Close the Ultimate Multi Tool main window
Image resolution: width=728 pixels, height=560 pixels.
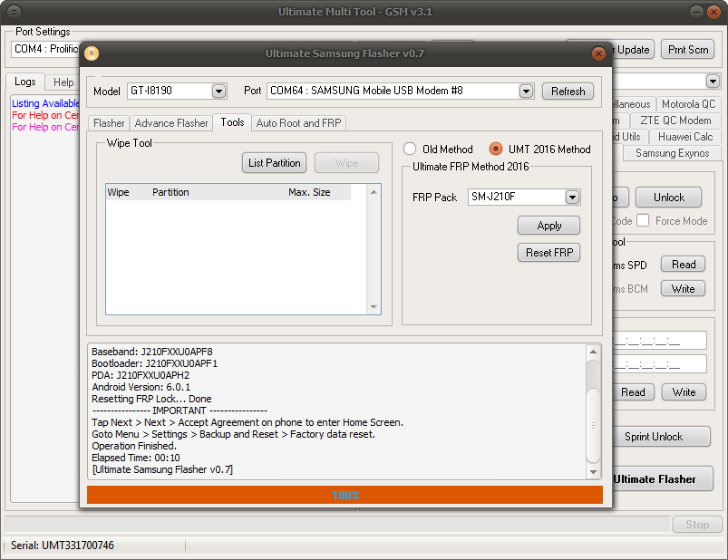click(x=713, y=12)
